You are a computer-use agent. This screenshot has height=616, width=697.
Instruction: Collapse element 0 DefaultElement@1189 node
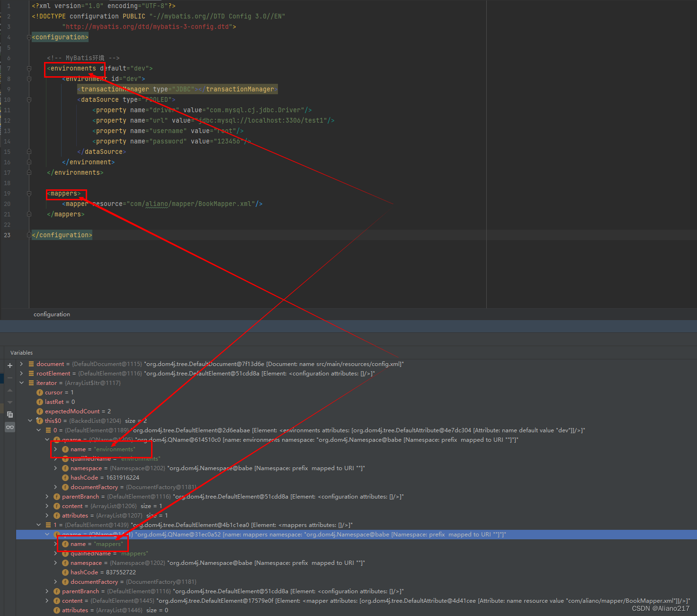pyautogui.click(x=39, y=430)
